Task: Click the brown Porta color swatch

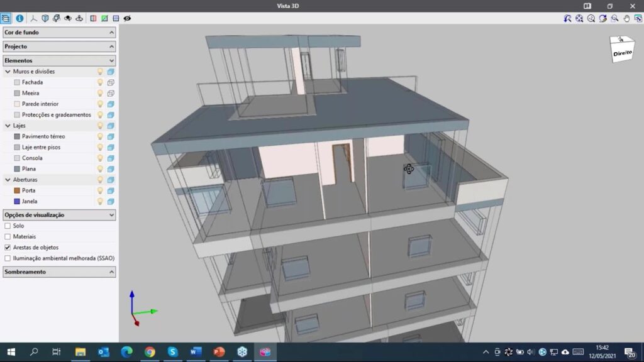Action: coord(17,190)
